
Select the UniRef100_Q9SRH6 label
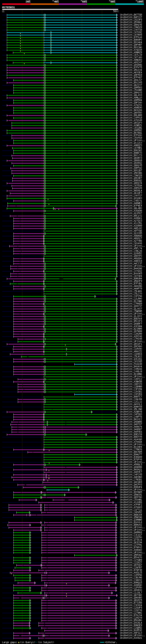pyautogui.click(x=131, y=65)
